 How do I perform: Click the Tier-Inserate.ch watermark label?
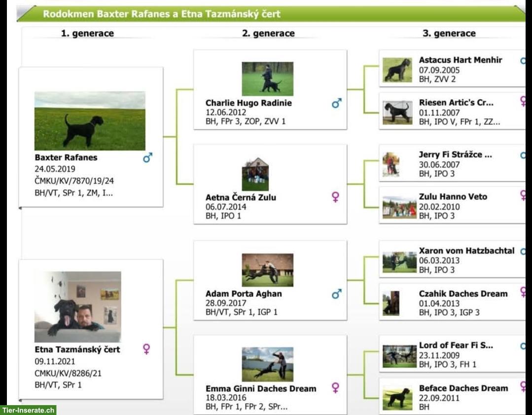pos(28,410)
